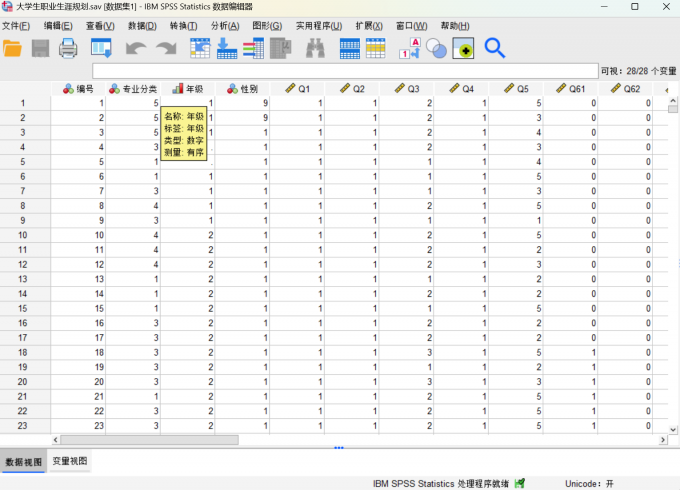680x490 pixels.
Task: Select row number 10 header
Action: pyautogui.click(x=23, y=235)
